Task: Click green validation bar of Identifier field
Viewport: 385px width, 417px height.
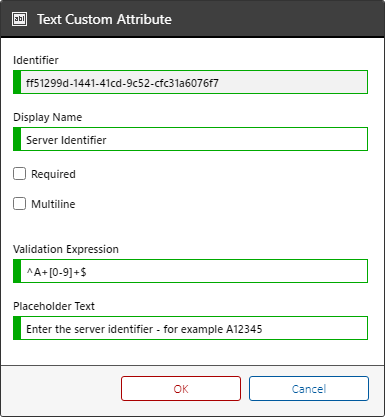Action: click(17, 82)
